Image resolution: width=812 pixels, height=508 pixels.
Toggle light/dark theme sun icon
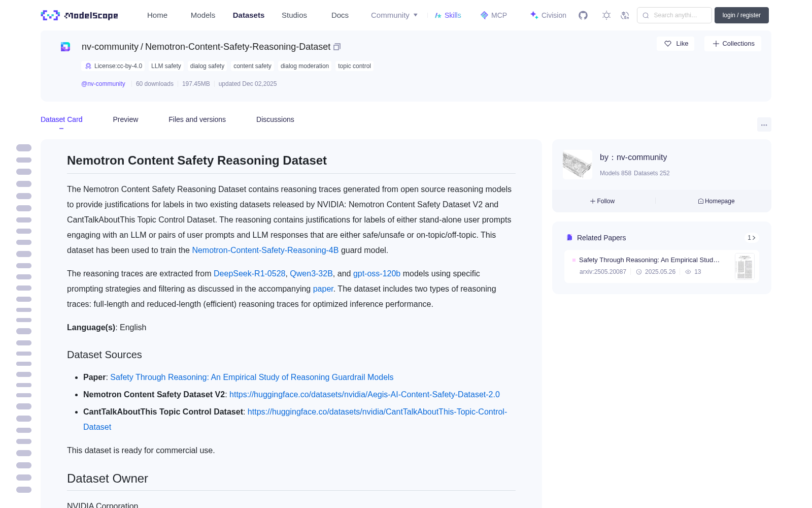pos(606,15)
